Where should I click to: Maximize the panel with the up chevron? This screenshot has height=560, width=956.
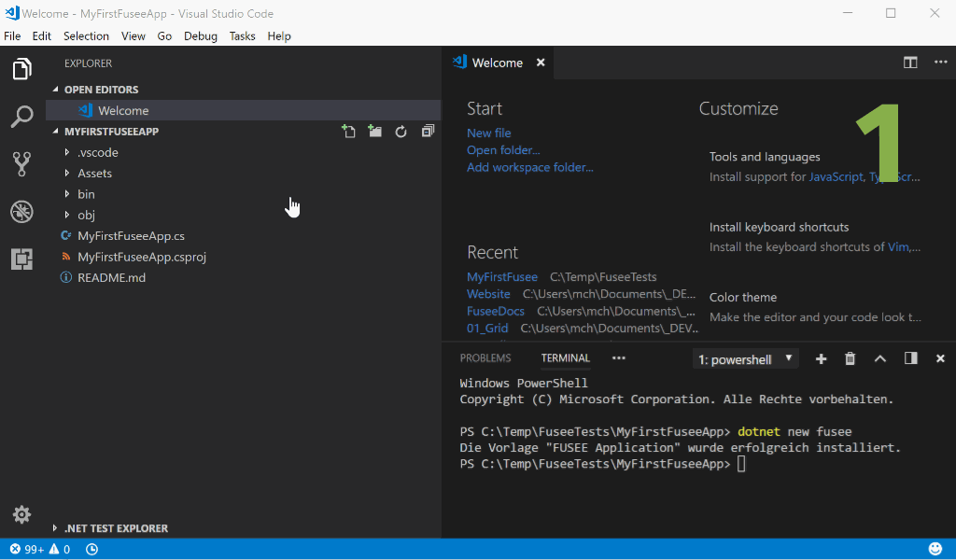[x=879, y=359]
